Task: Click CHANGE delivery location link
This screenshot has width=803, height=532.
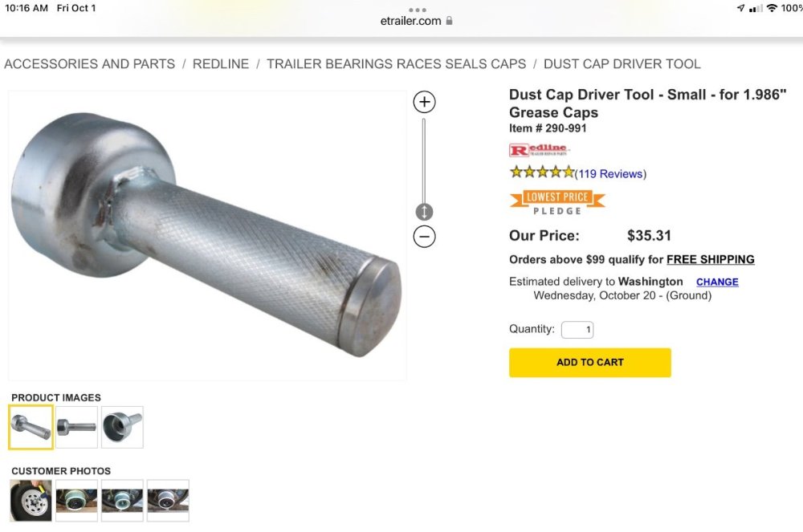Action: click(717, 282)
